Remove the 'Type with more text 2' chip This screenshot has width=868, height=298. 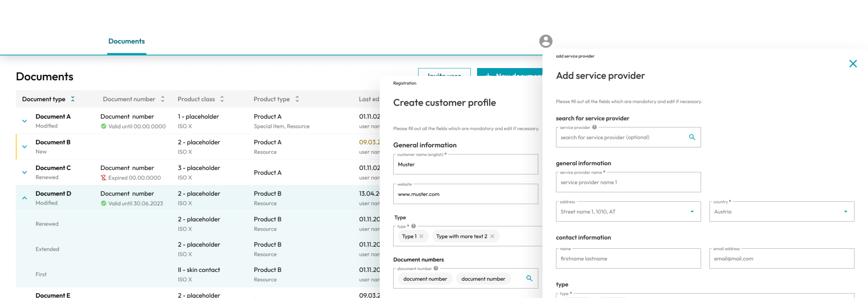(492, 236)
